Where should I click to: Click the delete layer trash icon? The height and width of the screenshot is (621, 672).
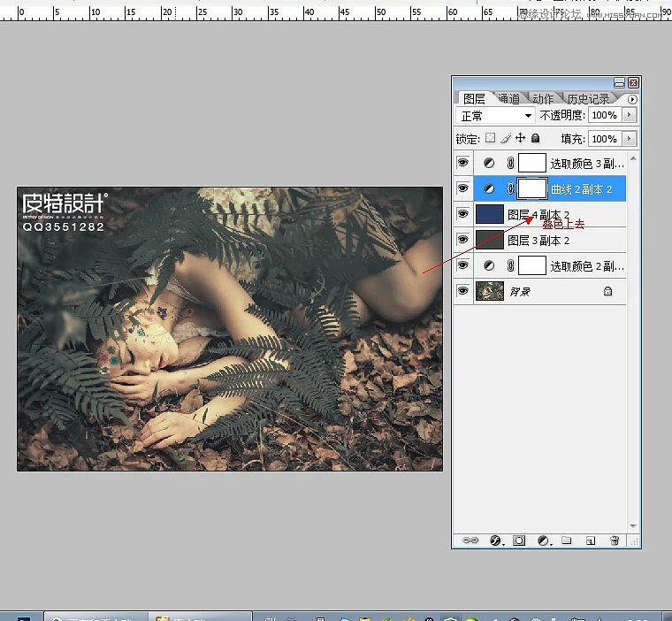coord(615,540)
